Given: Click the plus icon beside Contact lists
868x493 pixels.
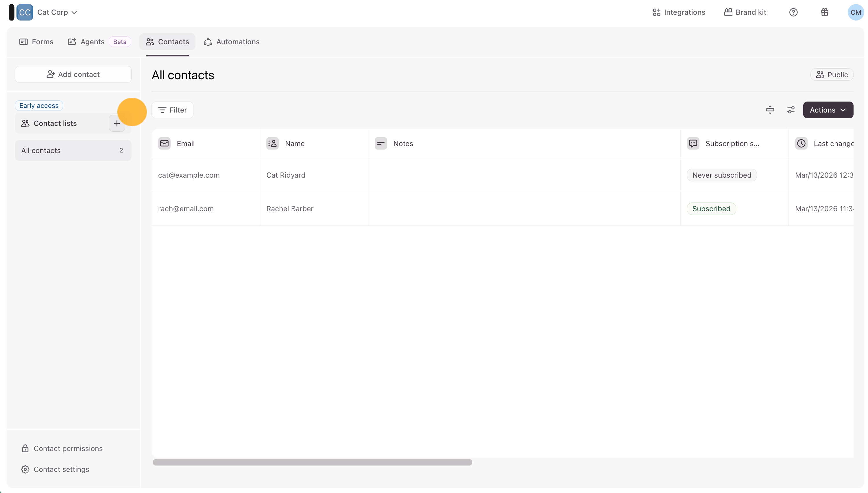Looking at the screenshot, I should coord(117,123).
